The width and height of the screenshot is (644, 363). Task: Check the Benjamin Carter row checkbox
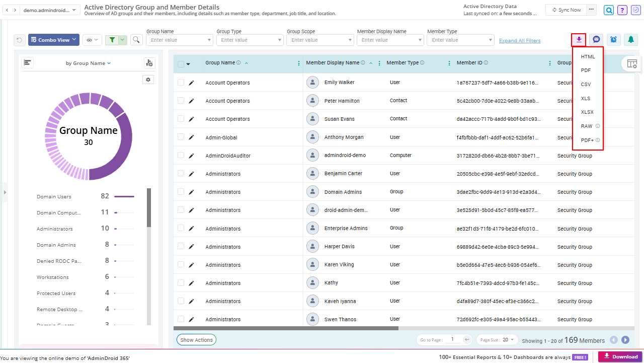pyautogui.click(x=181, y=174)
